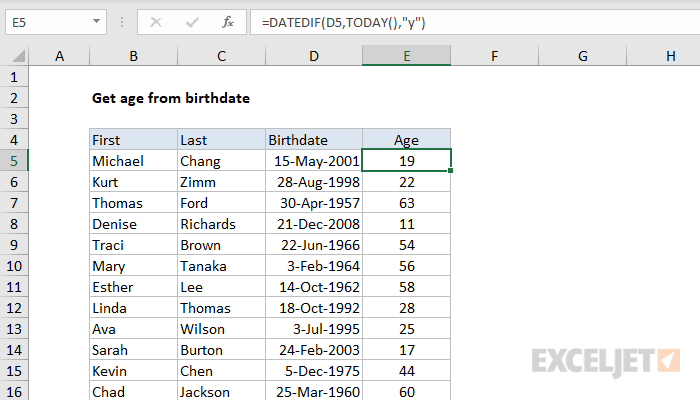Open the Insert Function fx dialog
The image size is (700, 400).
click(x=228, y=22)
